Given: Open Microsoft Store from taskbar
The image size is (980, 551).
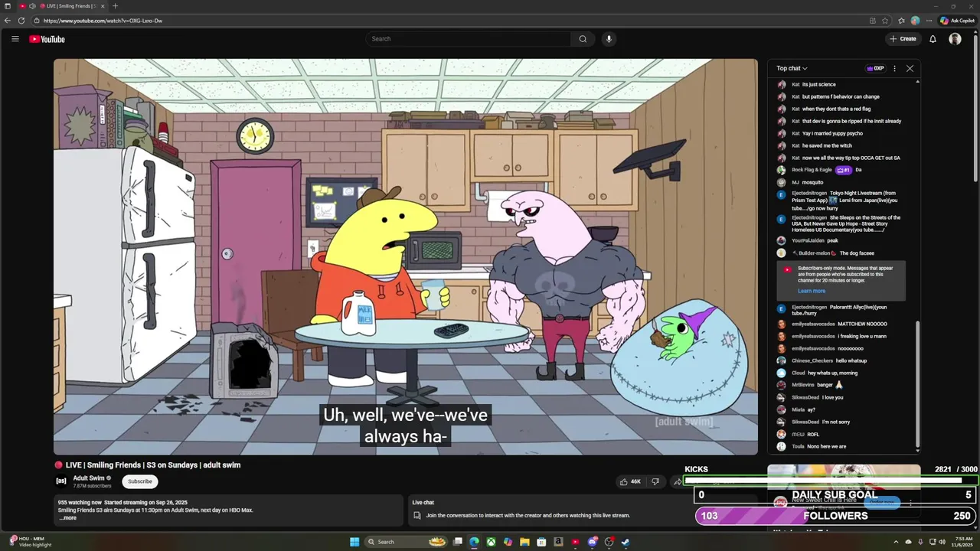Looking at the screenshot, I should click(541, 542).
